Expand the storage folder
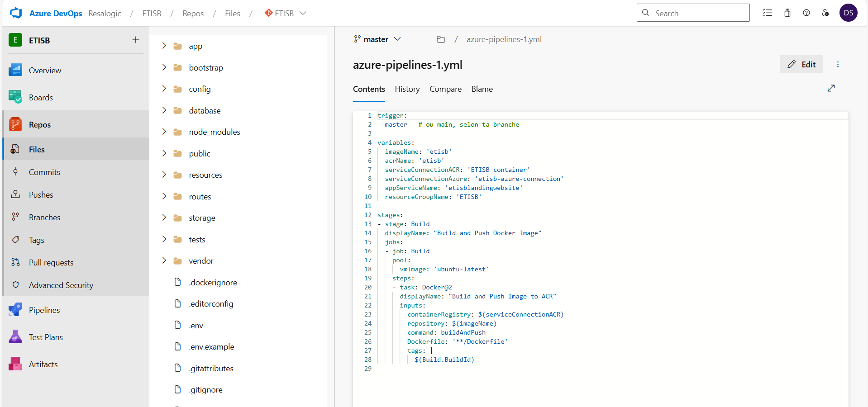Image resolution: width=868 pixels, height=407 pixels. tap(164, 218)
